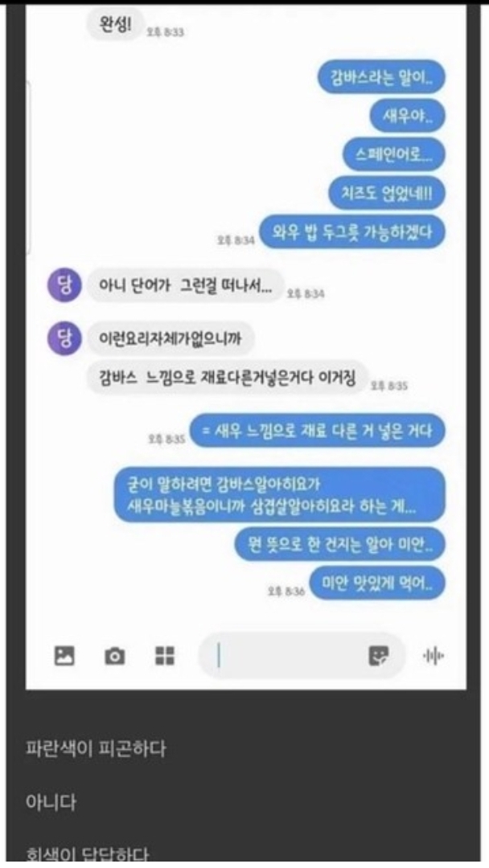Tap the purple '당' avatar beside '아니 단어가'

click(x=64, y=286)
